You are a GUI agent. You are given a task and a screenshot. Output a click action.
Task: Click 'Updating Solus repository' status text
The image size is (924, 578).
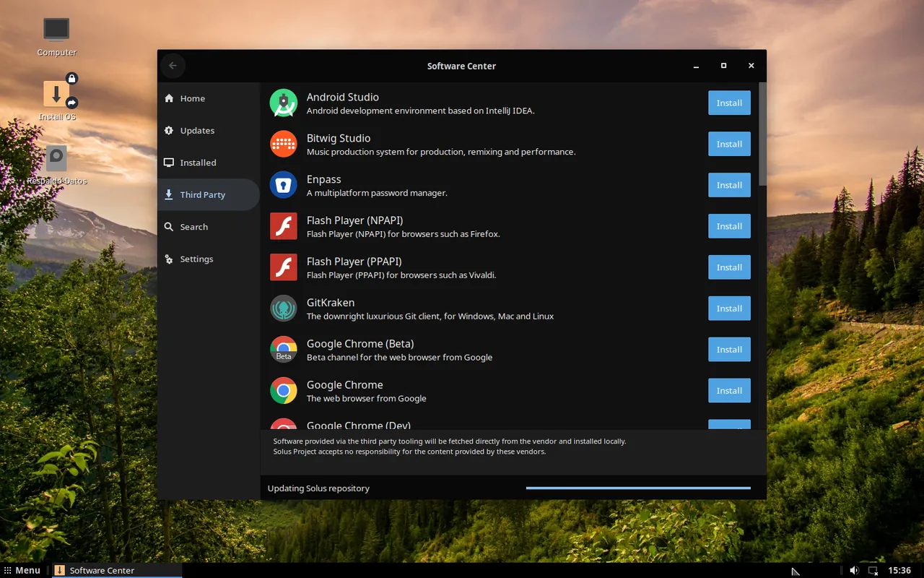[318, 488]
